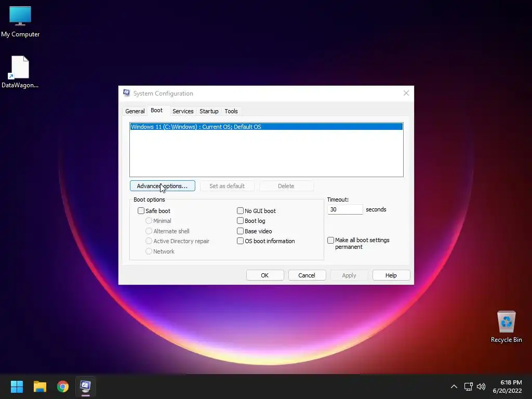Turn on the Boot log checkbox
This screenshot has width=532, height=399.
click(240, 220)
